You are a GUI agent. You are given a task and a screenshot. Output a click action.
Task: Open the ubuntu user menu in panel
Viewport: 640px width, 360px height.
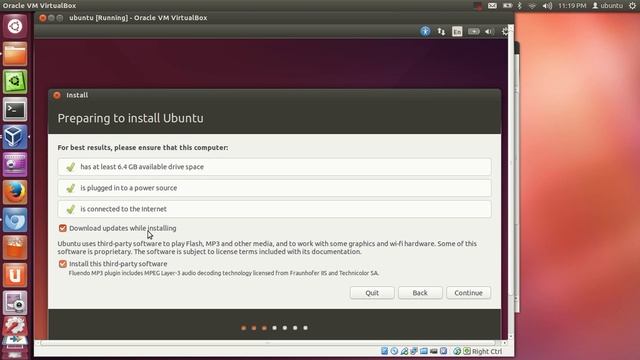(607, 6)
